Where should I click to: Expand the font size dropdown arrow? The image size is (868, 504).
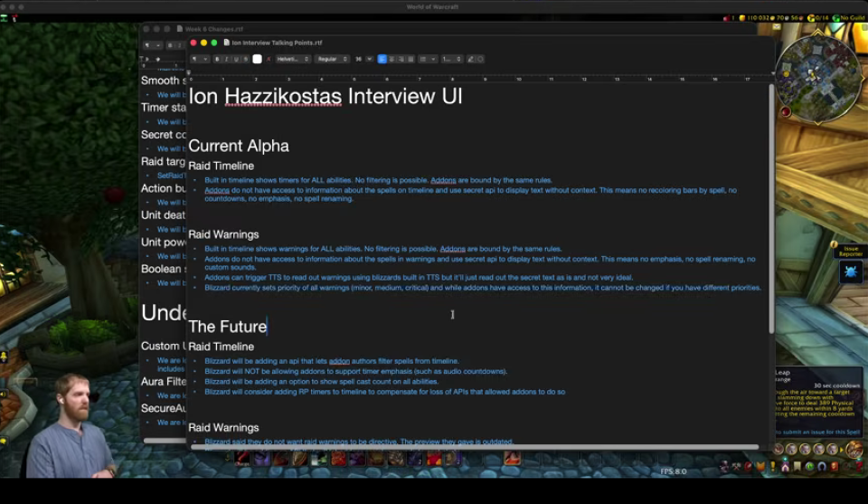(x=369, y=59)
